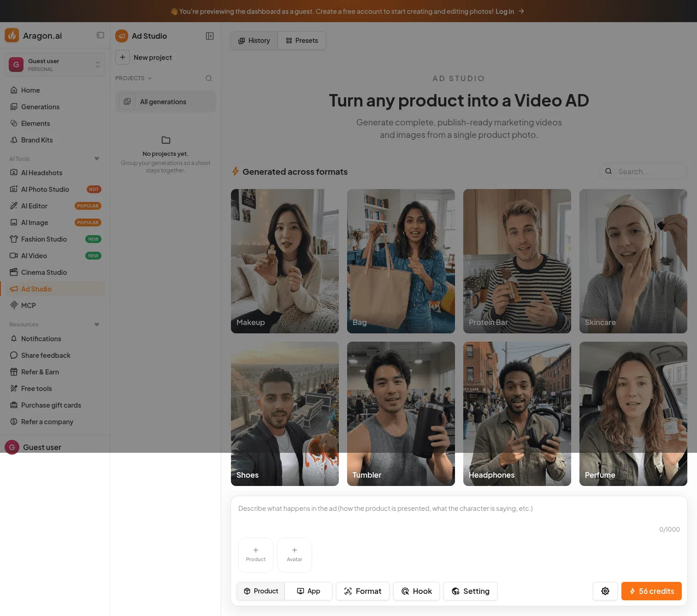Image resolution: width=697 pixels, height=616 pixels.
Task: Select the Ad Studio megaphone sidebar icon
Action: (x=14, y=289)
